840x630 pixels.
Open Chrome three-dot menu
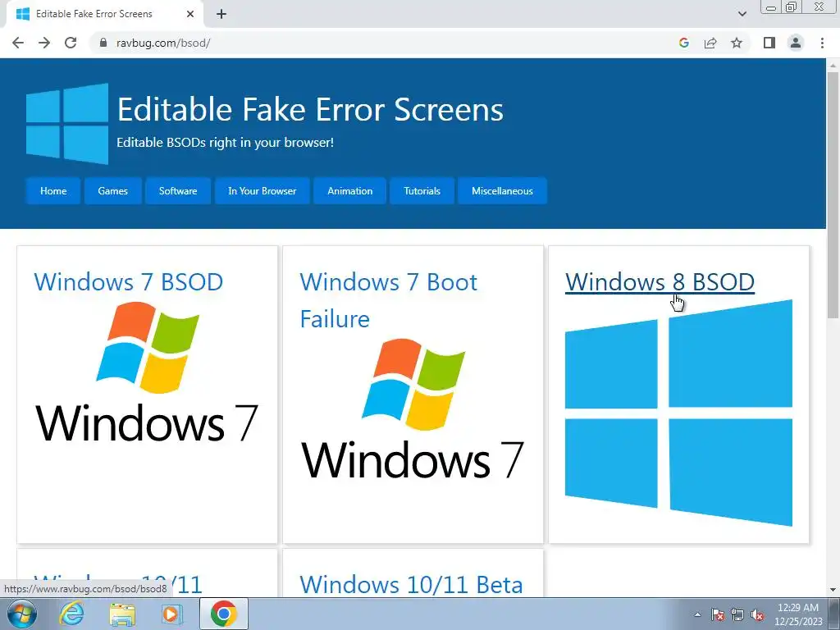822,43
